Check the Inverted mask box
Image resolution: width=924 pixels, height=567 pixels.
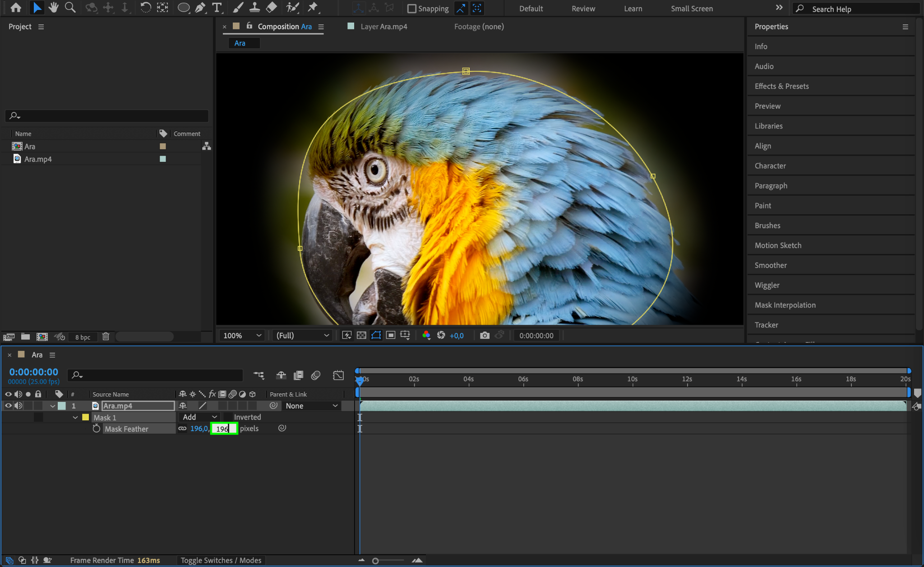pos(228,417)
